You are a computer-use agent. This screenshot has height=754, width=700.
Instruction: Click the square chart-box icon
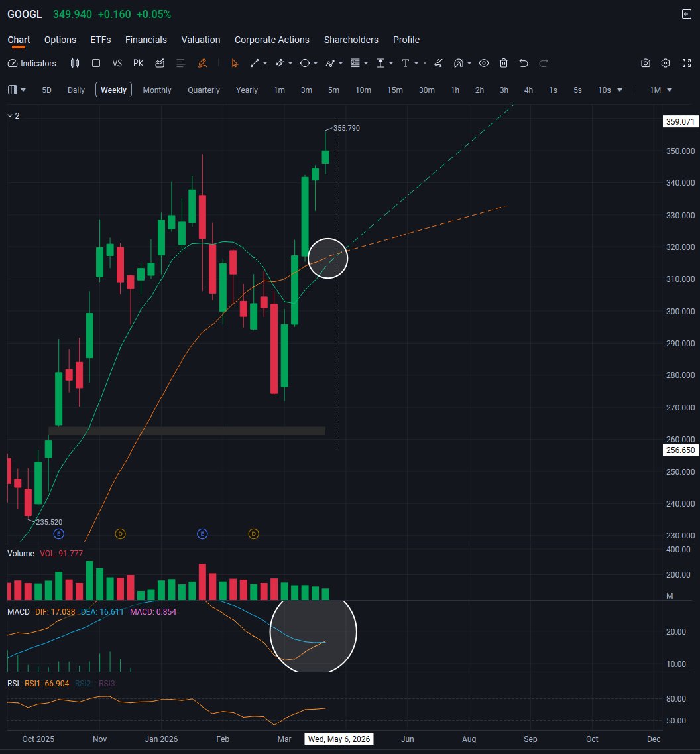pos(96,64)
